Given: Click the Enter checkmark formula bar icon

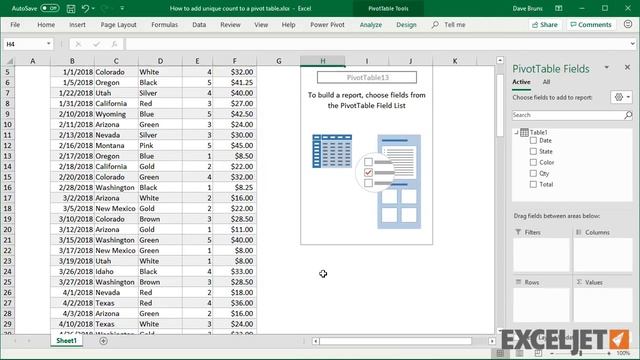Looking at the screenshot, I should tap(96, 44).
